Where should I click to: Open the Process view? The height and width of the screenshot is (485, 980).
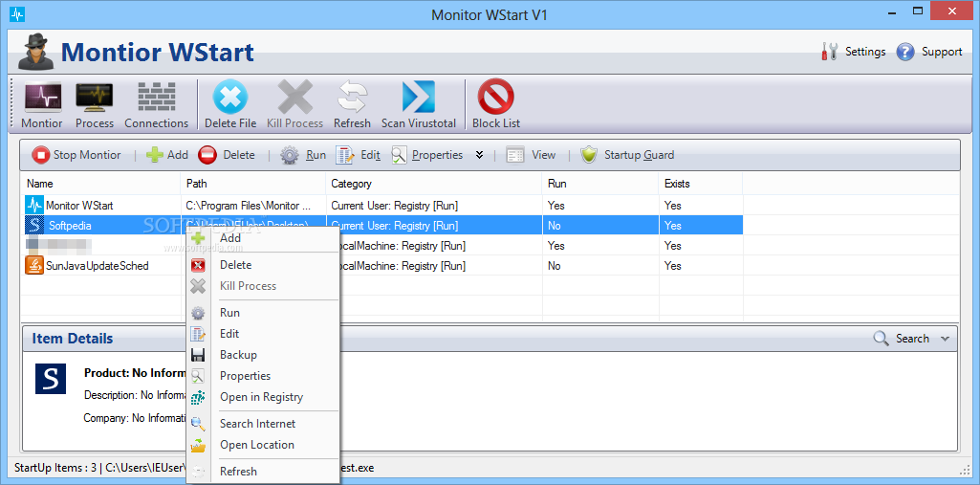tap(95, 105)
